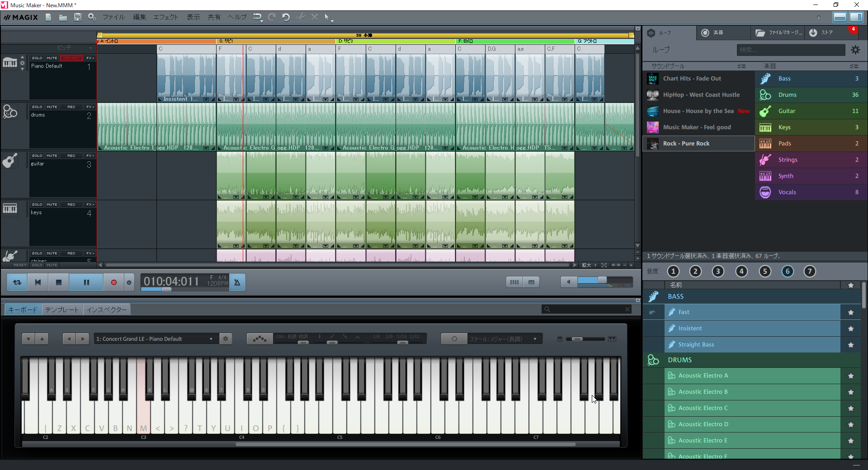Click the drums track icon
Screen dimensions: 868x470
click(10, 111)
